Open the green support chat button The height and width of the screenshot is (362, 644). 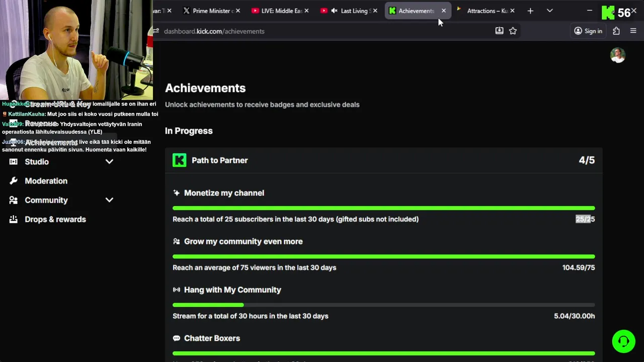coord(623,341)
